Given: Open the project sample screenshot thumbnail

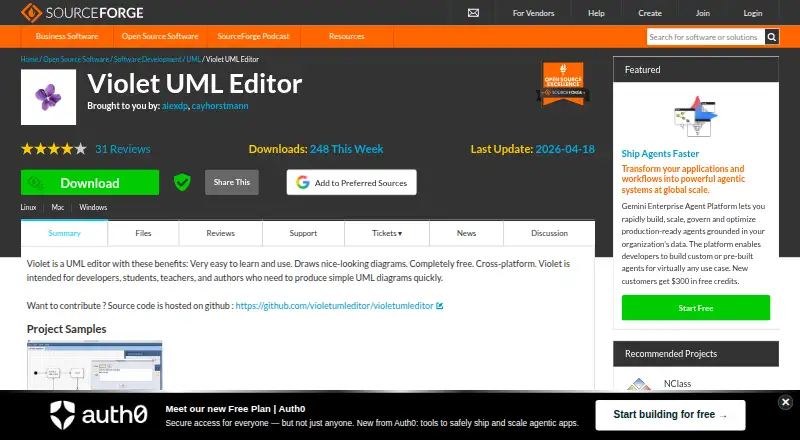Looking at the screenshot, I should click(x=95, y=365).
